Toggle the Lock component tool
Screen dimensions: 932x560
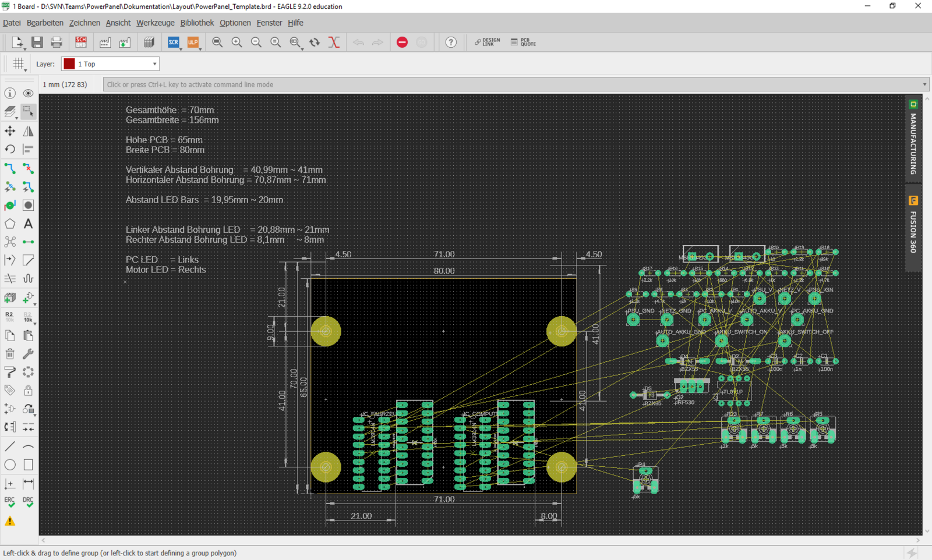click(x=28, y=391)
